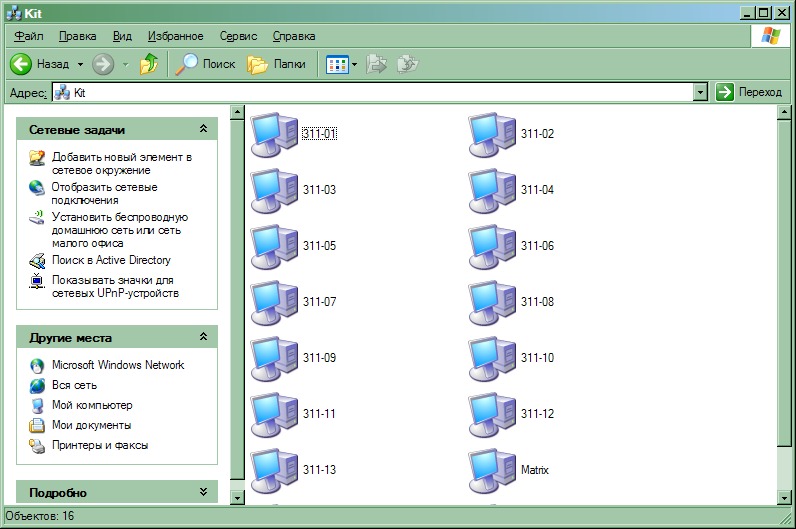This screenshot has width=796, height=529.
Task: Select the Matrix computer icon
Action: [x=492, y=470]
